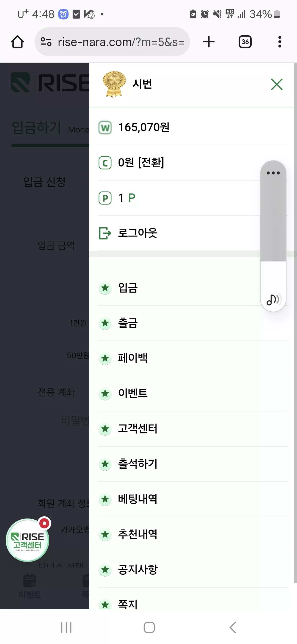Viewport: 297px width, 644px height.
Task: Open a new browser tab with plus icon
Action: click(x=209, y=42)
